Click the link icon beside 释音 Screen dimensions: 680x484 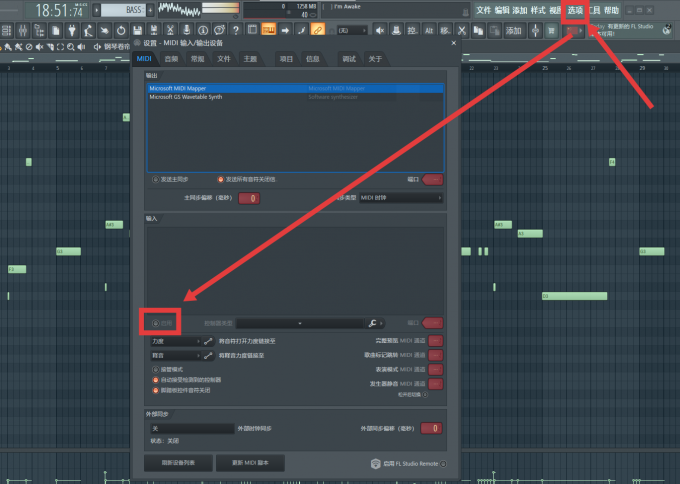208,356
